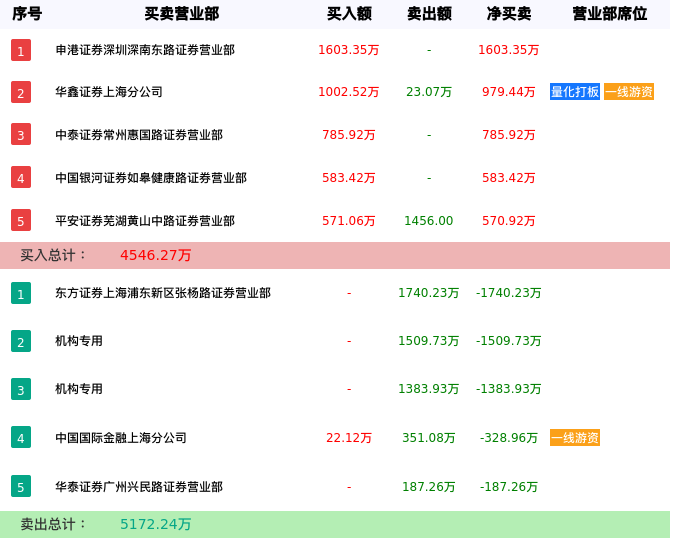This screenshot has width=676, height=540.
Task: Open 华鑫证券上海分公司
Action: click(109, 92)
